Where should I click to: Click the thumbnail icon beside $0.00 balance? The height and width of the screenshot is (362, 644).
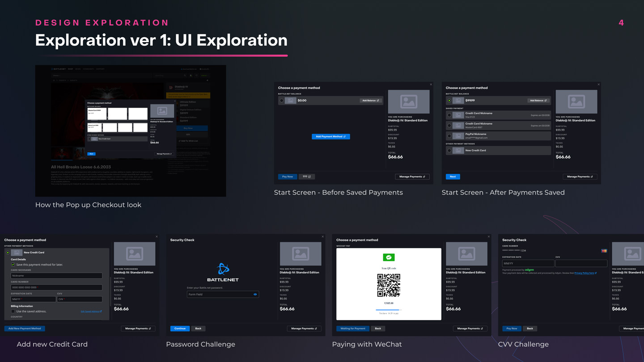tap(290, 101)
